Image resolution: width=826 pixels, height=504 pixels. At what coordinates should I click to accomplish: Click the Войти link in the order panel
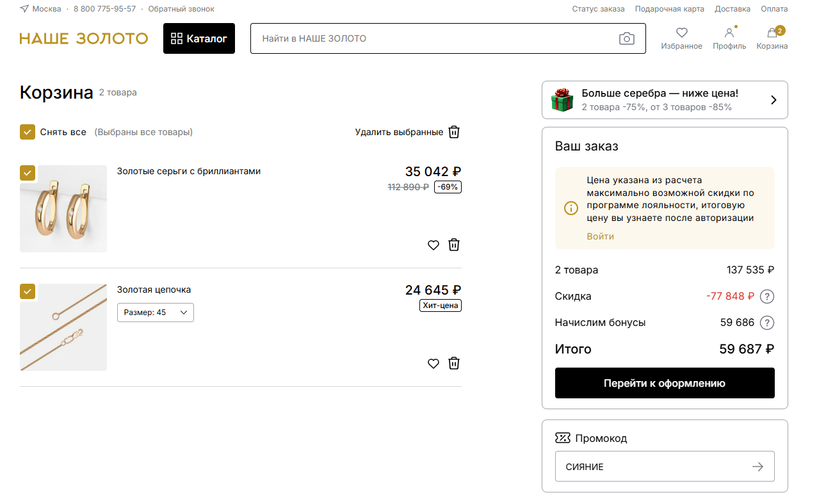(600, 236)
